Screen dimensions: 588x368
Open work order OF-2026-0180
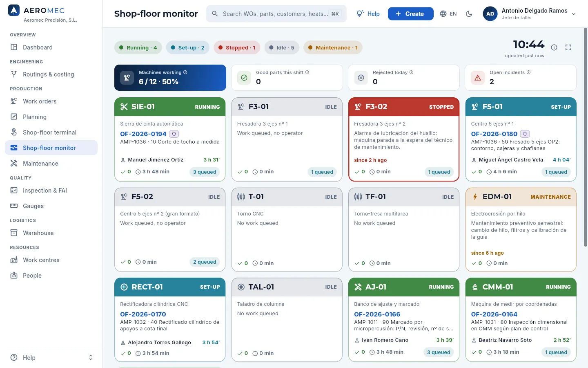pos(494,134)
